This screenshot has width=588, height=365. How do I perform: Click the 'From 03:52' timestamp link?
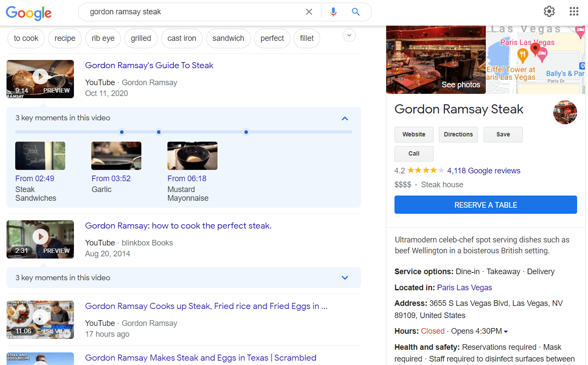click(111, 179)
